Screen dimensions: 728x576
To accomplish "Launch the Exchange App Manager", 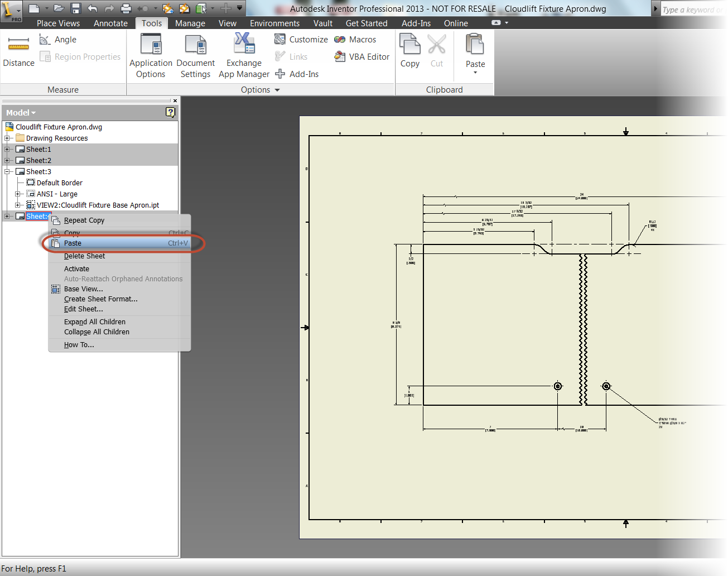I will click(244, 56).
